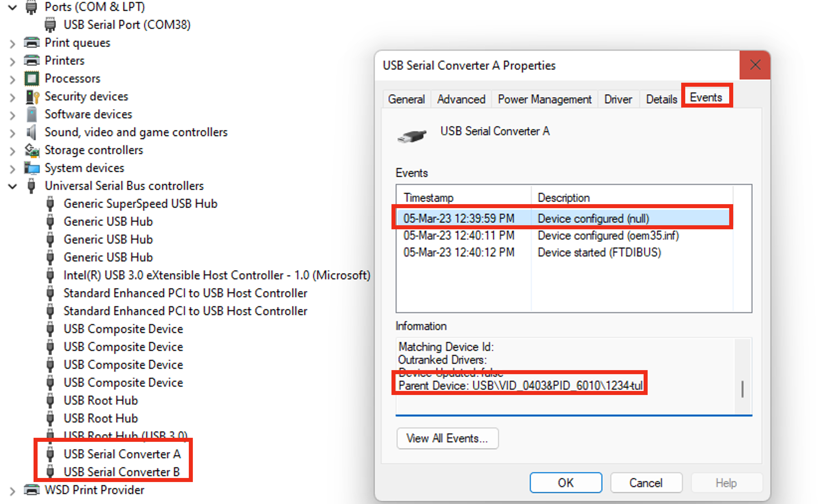This screenshot has height=504, width=835.
Task: Click the Description column header
Action: tap(632, 197)
